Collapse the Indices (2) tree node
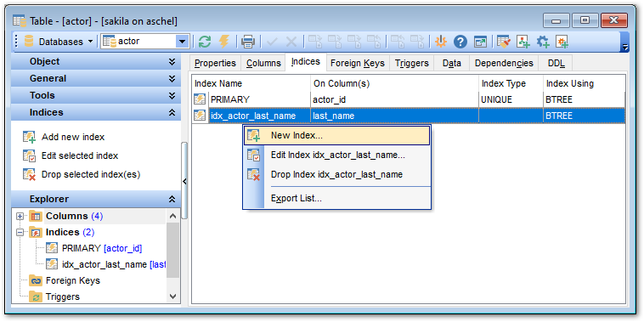 click(20, 233)
